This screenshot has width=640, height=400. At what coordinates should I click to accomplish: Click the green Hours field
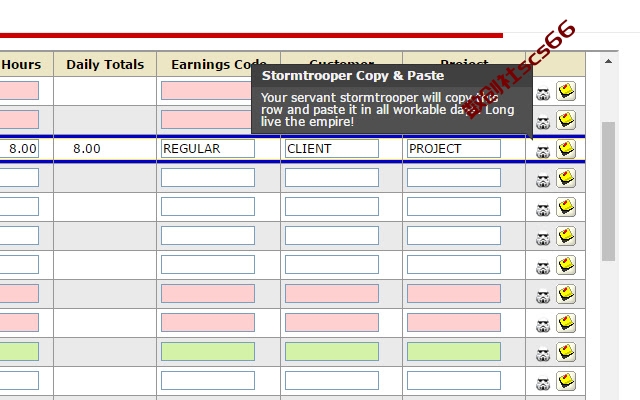[x=19, y=351]
